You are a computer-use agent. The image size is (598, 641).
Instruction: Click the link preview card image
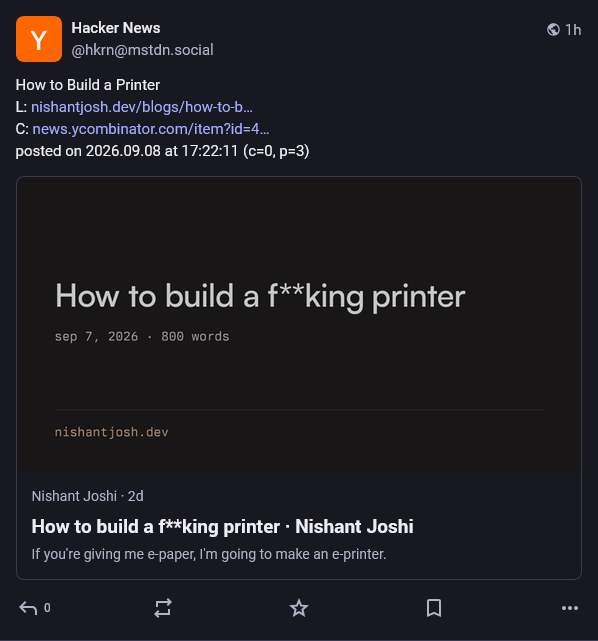(299, 325)
